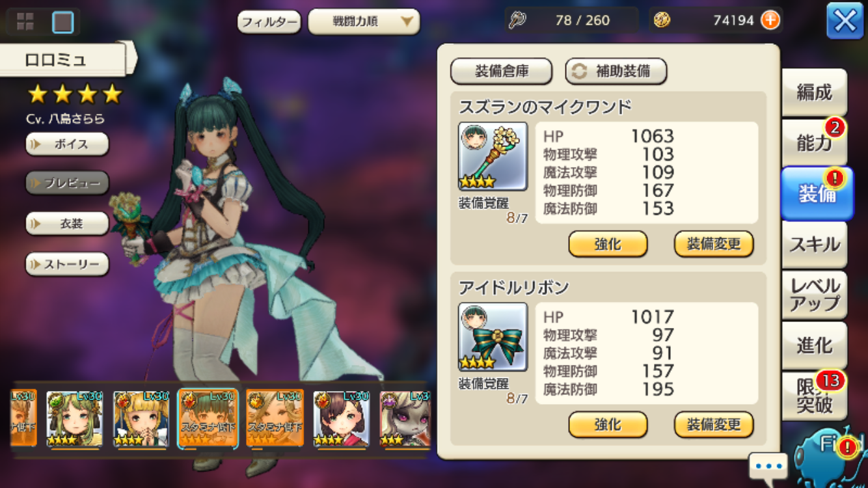Switch to grid view icon
This screenshot has width=868, height=488.
(x=25, y=22)
